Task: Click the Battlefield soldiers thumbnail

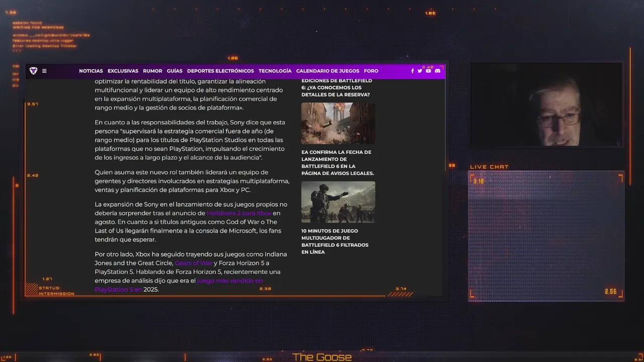Action: [338, 202]
